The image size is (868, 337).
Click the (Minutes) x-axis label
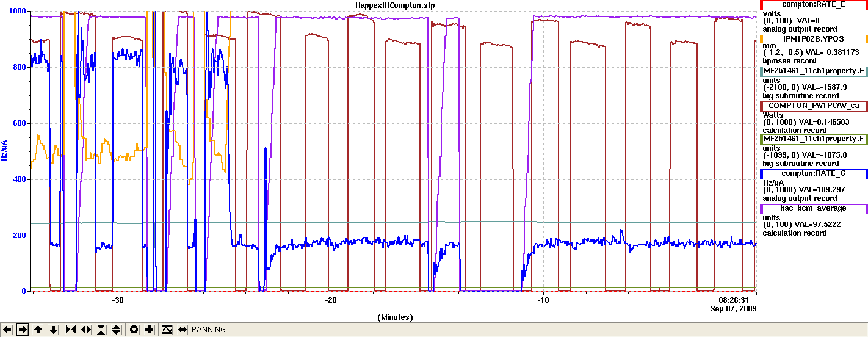coord(395,317)
